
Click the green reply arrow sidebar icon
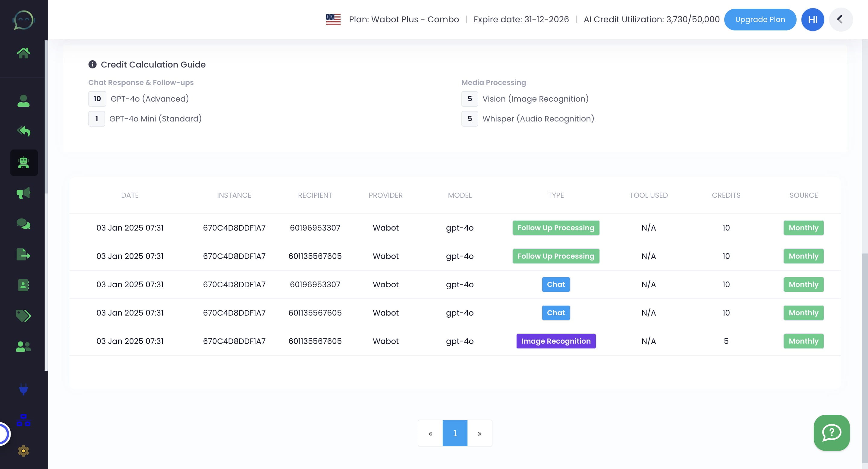pyautogui.click(x=24, y=131)
